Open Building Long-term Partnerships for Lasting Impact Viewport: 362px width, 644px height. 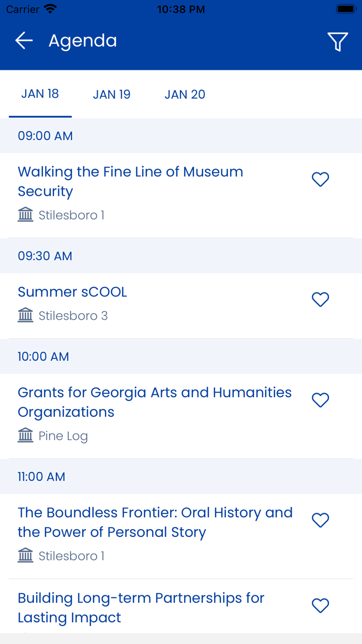[141, 607]
